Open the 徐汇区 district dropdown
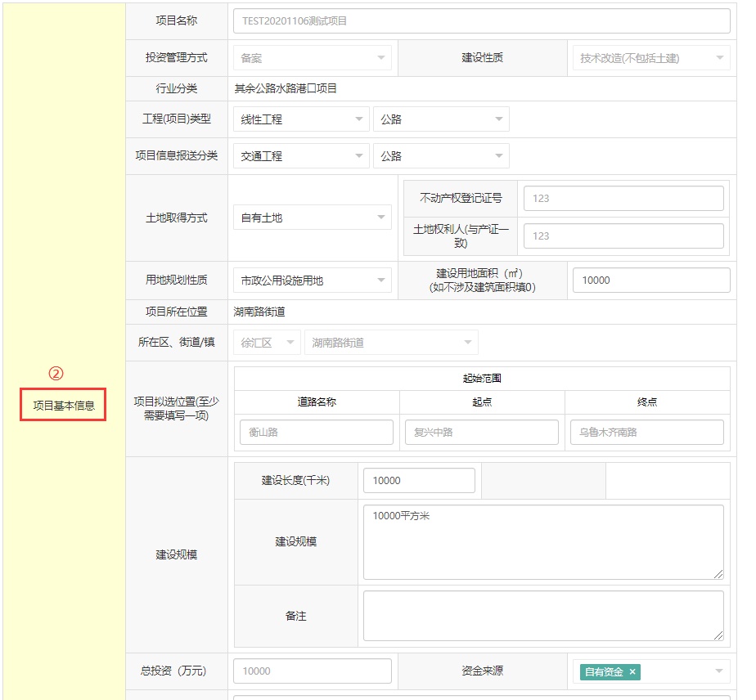The image size is (756, 700). 267,343
